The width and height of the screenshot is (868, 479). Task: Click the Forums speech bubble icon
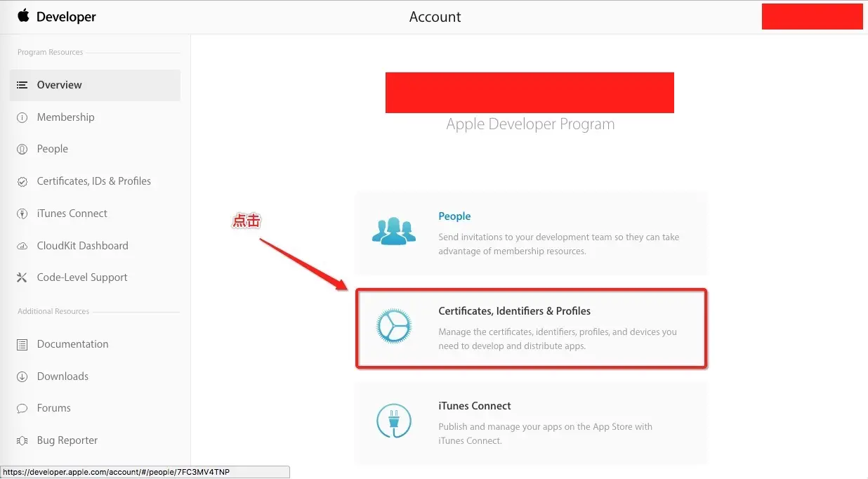click(x=22, y=408)
